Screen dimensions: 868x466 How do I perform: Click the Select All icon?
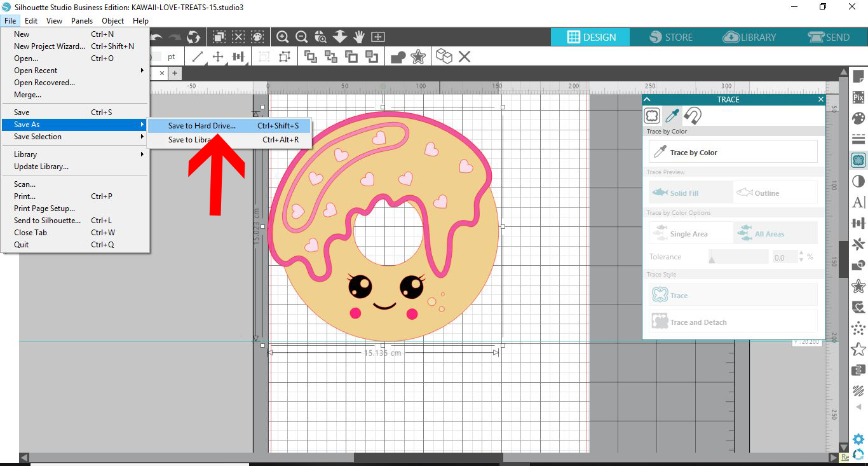(x=219, y=37)
